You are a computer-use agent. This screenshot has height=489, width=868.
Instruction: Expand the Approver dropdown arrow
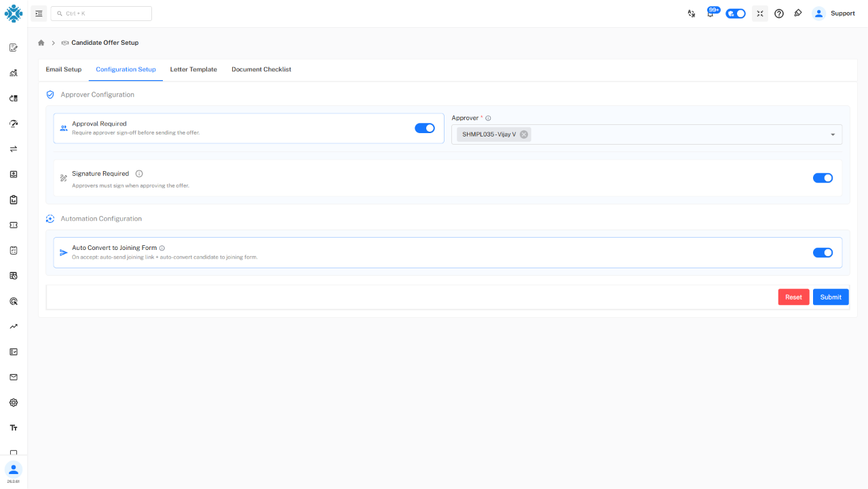833,134
